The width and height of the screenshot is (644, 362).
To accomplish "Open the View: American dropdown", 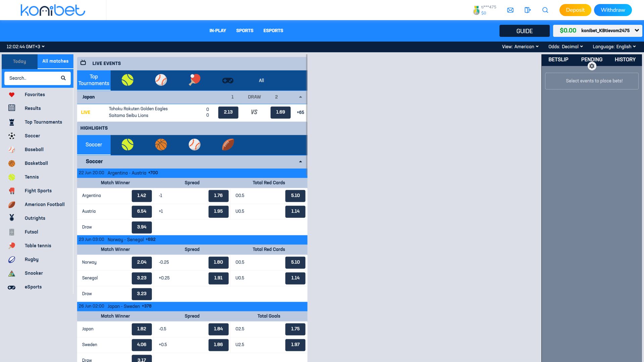I will click(x=520, y=47).
